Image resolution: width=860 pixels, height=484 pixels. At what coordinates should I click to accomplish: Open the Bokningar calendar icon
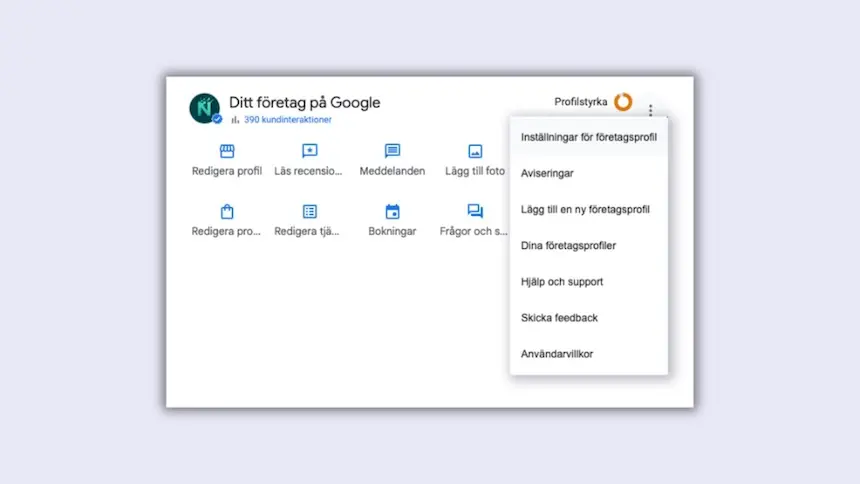click(392, 211)
